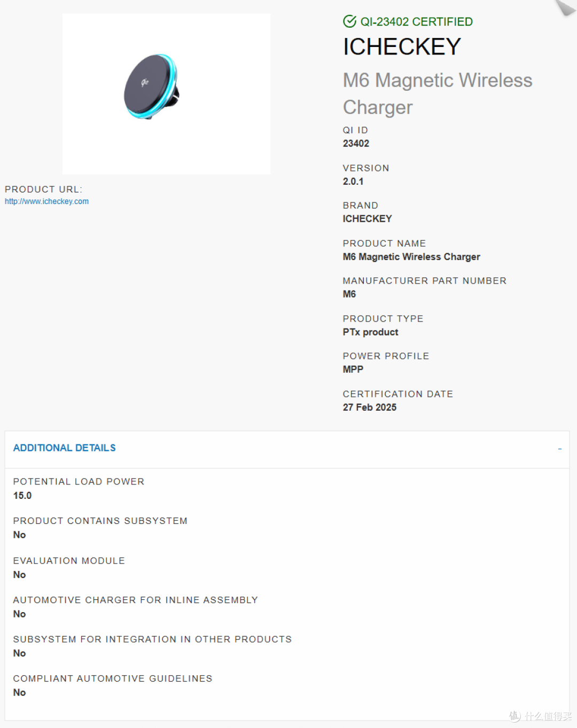This screenshot has width=577, height=728.
Task: Click the Manufacturer Part Number value M6
Action: pos(349,294)
